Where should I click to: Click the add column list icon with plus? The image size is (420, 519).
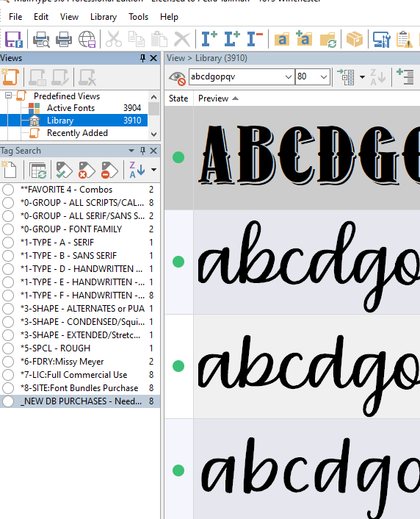(x=405, y=76)
